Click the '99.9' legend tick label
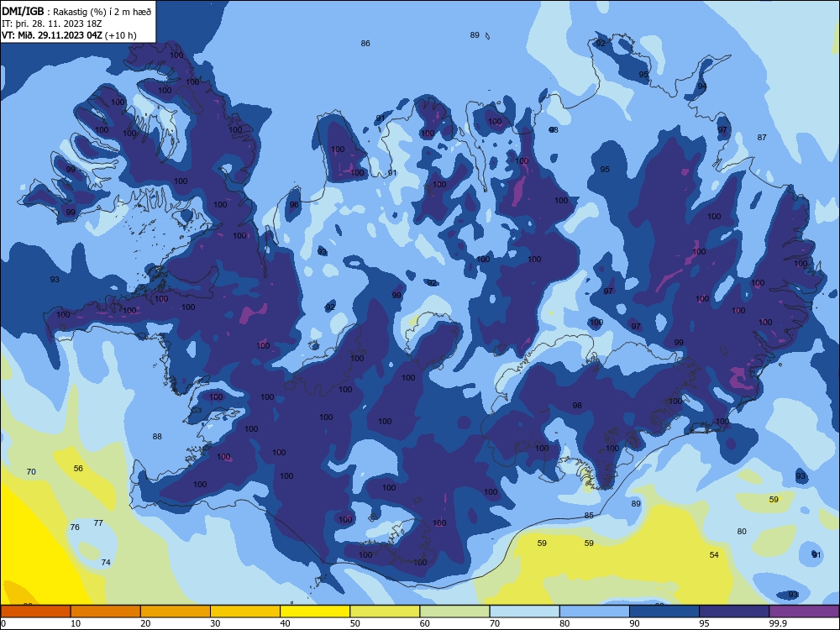The width and height of the screenshot is (840, 630). (777, 623)
